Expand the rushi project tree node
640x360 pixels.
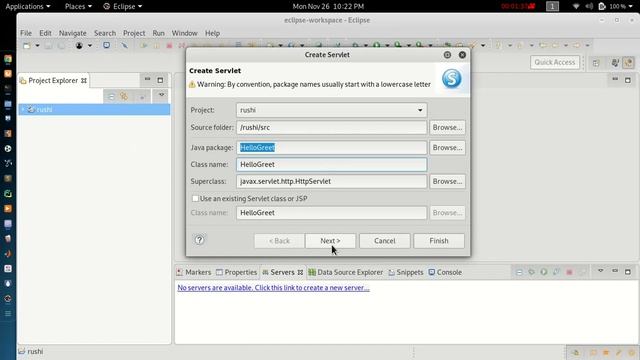click(23, 109)
